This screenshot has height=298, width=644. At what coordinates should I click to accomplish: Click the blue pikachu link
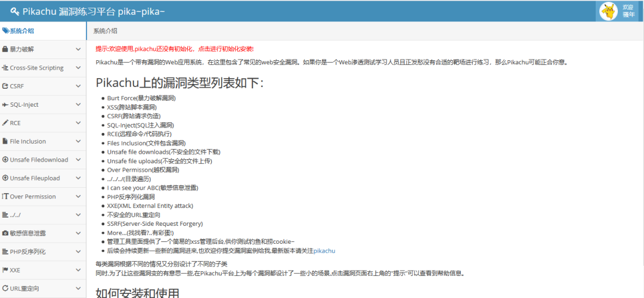coord(324,250)
